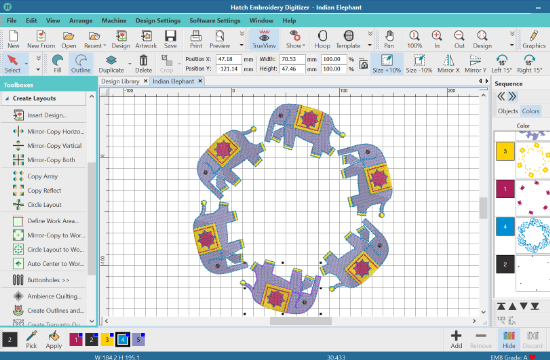550x360 pixels.
Task: Select yellow color swatch number 3
Action: 107,339
